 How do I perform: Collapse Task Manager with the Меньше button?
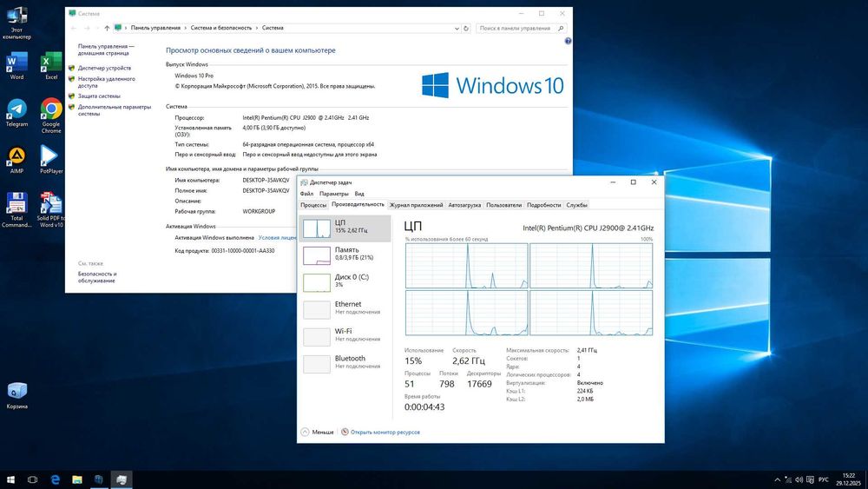(x=317, y=432)
